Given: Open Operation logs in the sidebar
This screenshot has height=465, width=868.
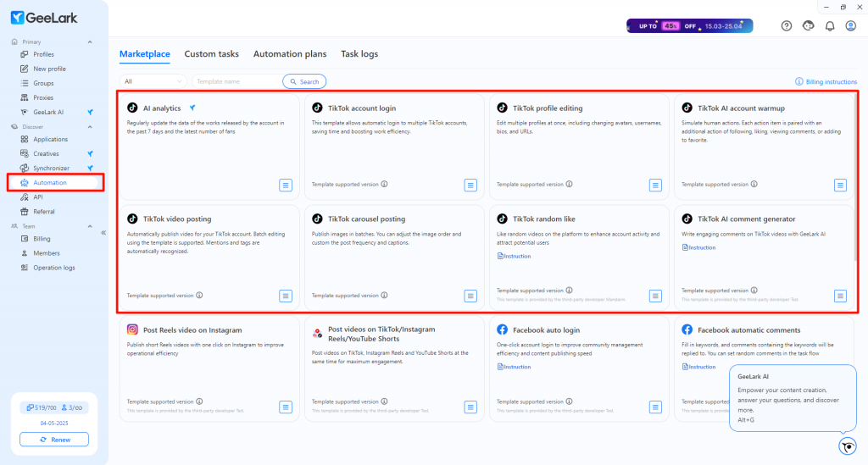Looking at the screenshot, I should click(53, 268).
